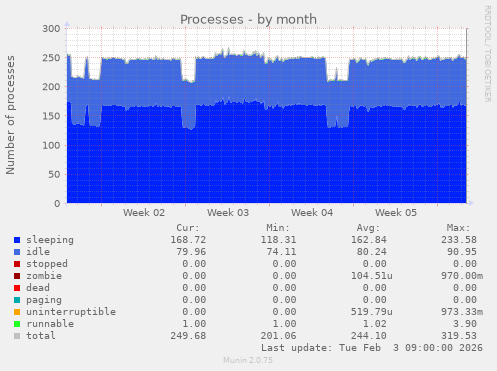Click the sleeping legend color swatch
The height and width of the screenshot is (371, 497).
[17, 240]
